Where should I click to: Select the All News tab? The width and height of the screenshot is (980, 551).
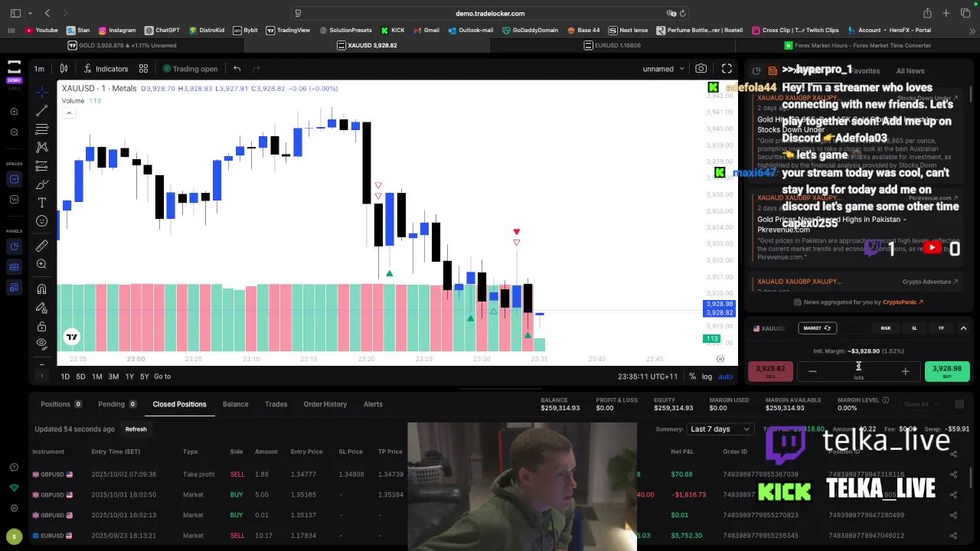pos(910,71)
